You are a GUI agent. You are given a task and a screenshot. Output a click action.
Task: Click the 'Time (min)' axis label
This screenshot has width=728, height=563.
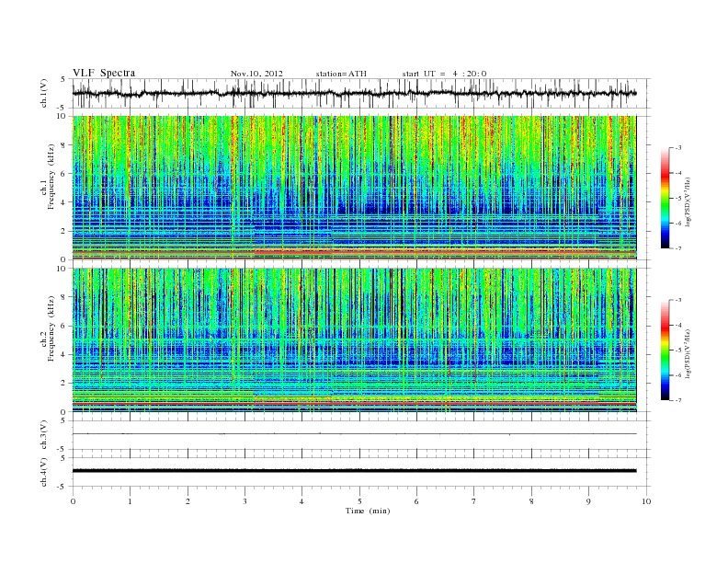(x=368, y=511)
